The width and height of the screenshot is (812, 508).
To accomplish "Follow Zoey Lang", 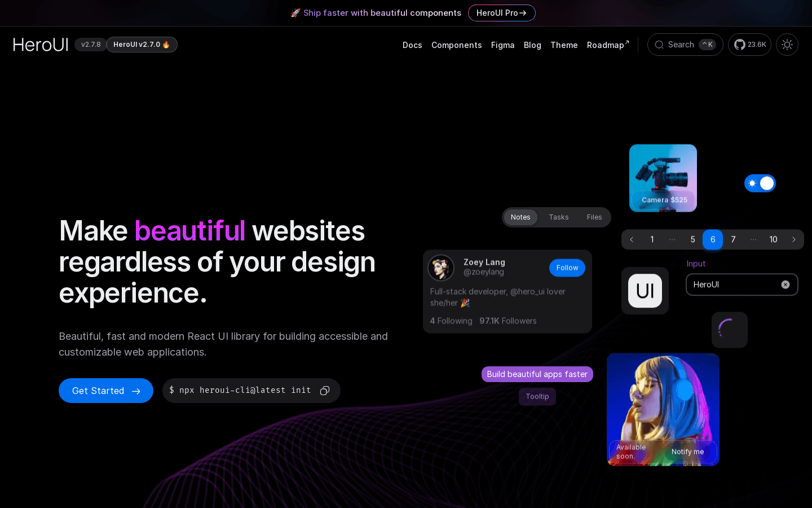I will point(567,268).
